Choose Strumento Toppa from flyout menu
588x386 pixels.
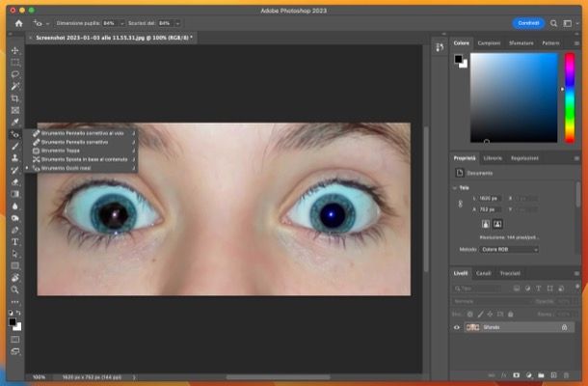tap(60, 151)
